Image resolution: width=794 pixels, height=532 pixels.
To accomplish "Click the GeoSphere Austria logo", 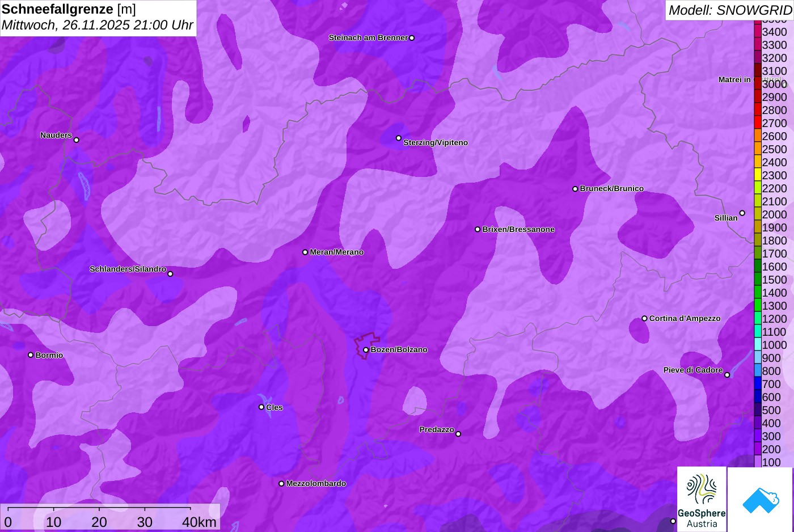I will 702,499.
